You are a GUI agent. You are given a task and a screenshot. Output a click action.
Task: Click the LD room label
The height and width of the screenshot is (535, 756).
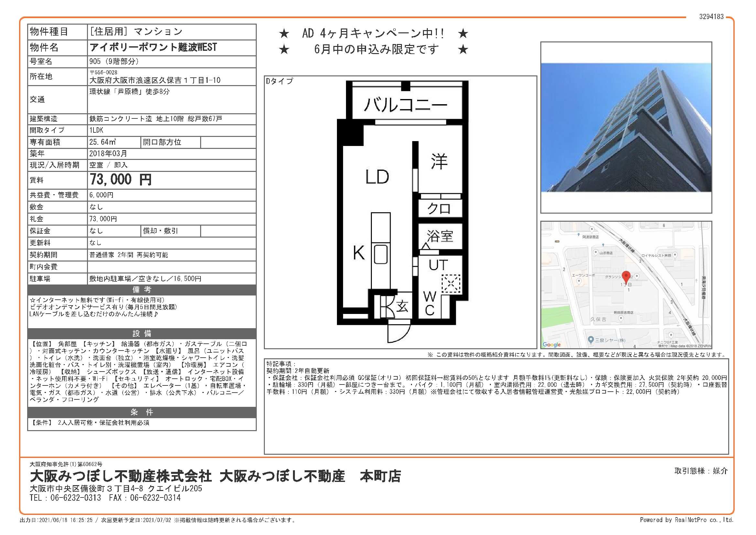point(377,177)
